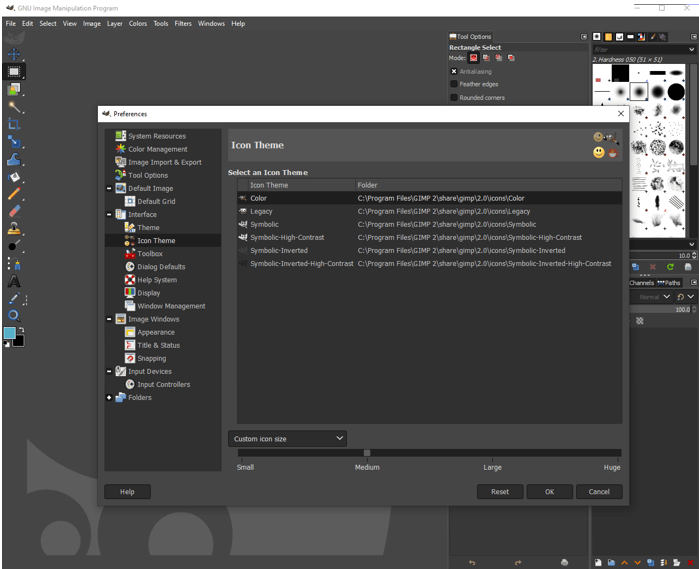Click the icon size slider handle
Screen dimensions: 699x569
click(x=366, y=453)
